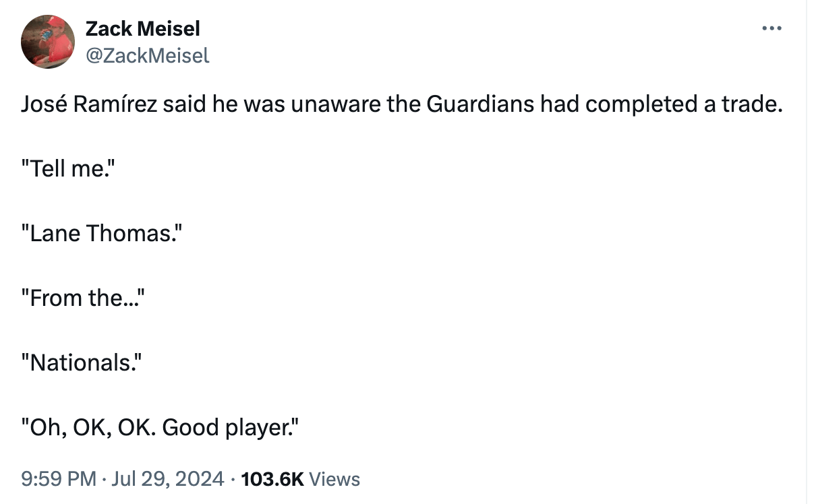Open Zack Meisel's profile from the header
This screenshot has width=816, height=504.
click(142, 28)
